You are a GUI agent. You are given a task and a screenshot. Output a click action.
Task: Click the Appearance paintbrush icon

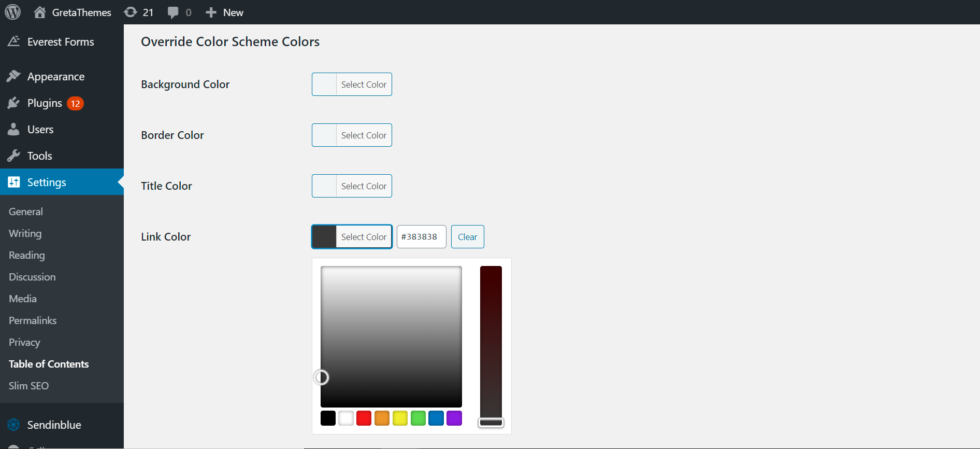(13, 76)
